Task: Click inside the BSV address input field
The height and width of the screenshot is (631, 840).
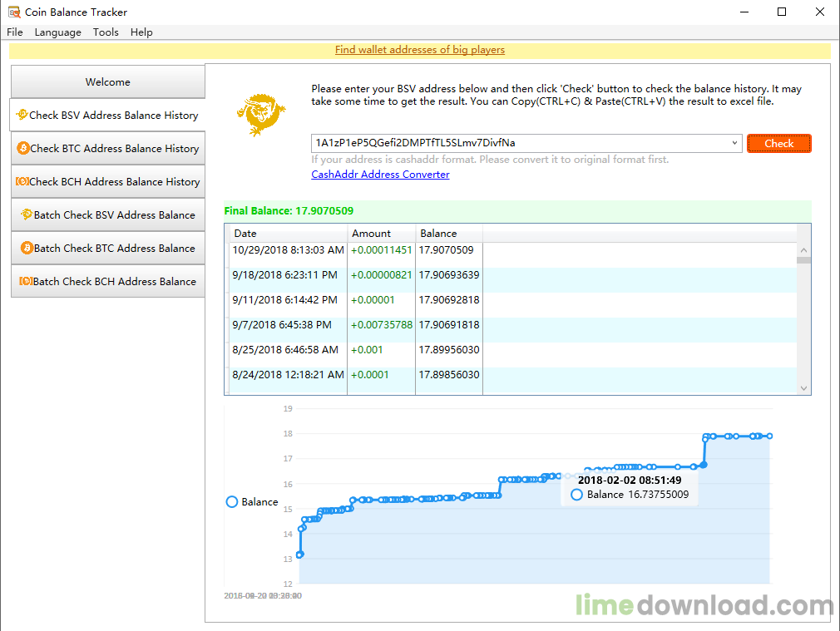Action: pos(516,143)
